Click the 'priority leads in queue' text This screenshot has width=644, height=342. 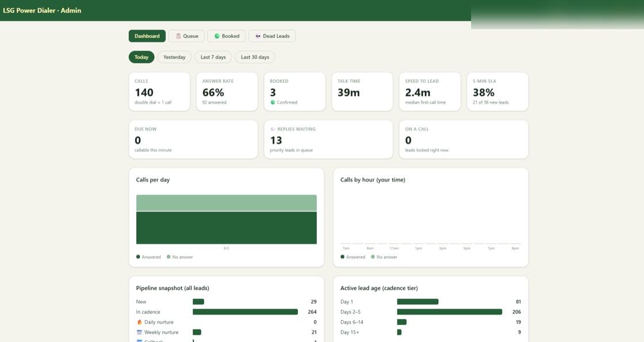[x=291, y=150]
